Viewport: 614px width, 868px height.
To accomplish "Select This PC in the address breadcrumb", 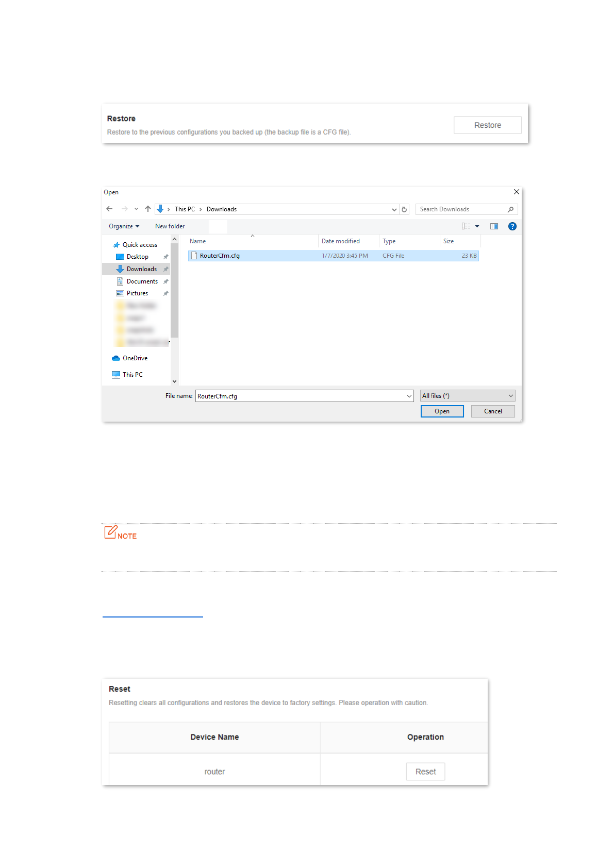I will (185, 209).
